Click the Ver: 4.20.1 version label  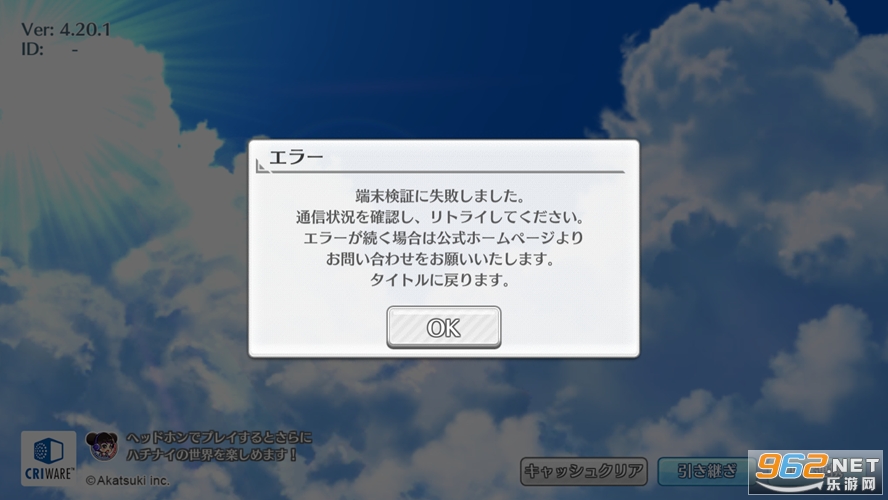(66, 29)
